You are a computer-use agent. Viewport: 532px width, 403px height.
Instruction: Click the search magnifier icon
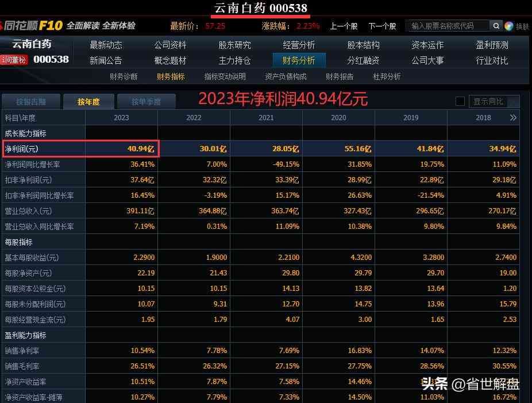[496, 26]
